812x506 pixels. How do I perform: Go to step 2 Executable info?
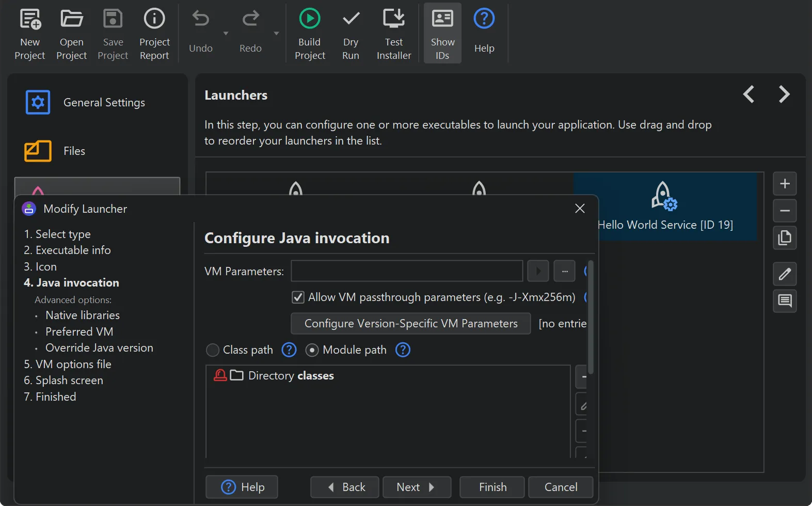pyautogui.click(x=67, y=250)
